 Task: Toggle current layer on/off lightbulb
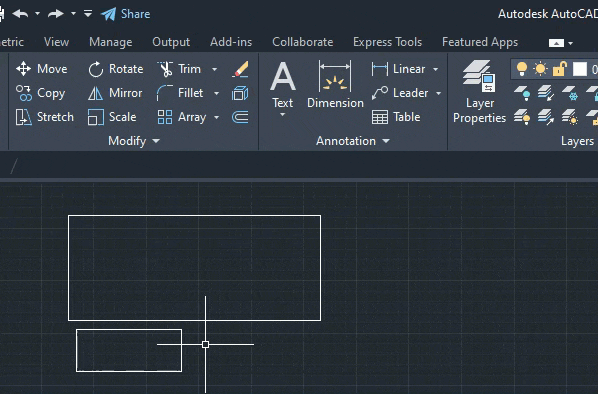point(522,69)
